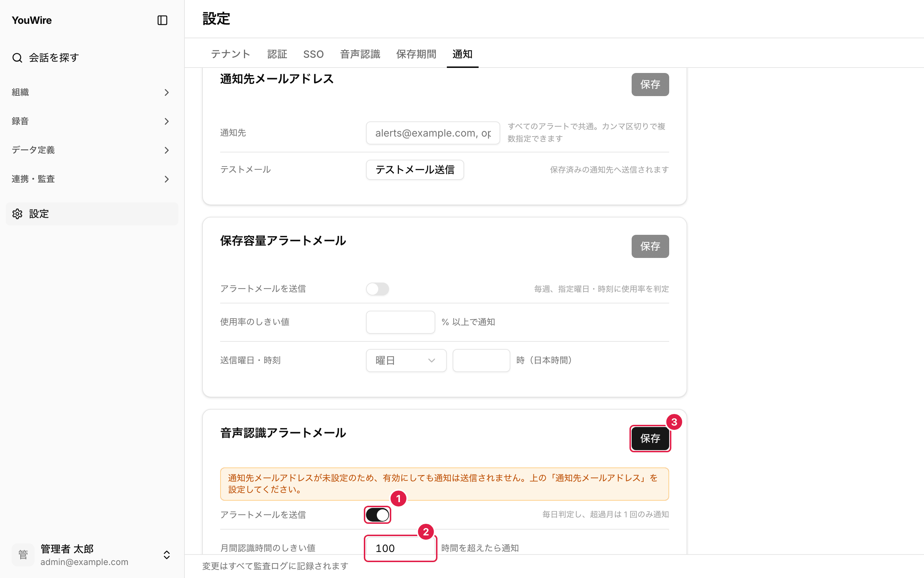Click the 保存済みの通知先へ送信されます hint
The height and width of the screenshot is (578, 924).
[x=609, y=170]
